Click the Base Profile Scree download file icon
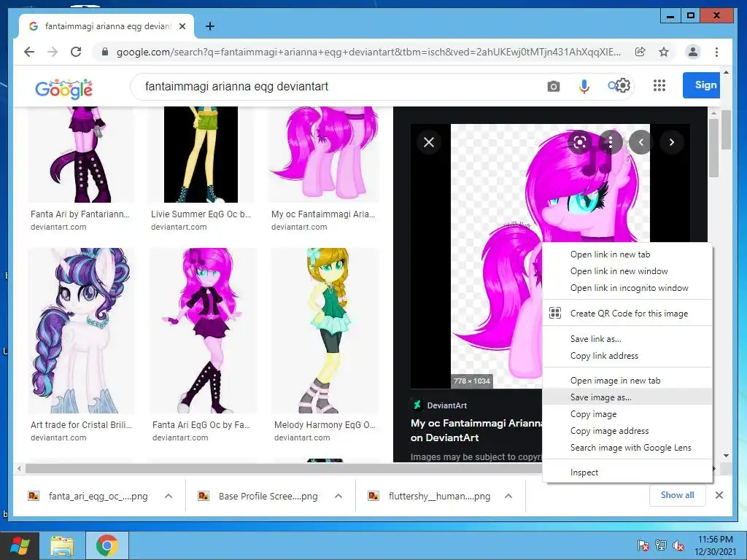The width and height of the screenshot is (747, 560). 204,496
